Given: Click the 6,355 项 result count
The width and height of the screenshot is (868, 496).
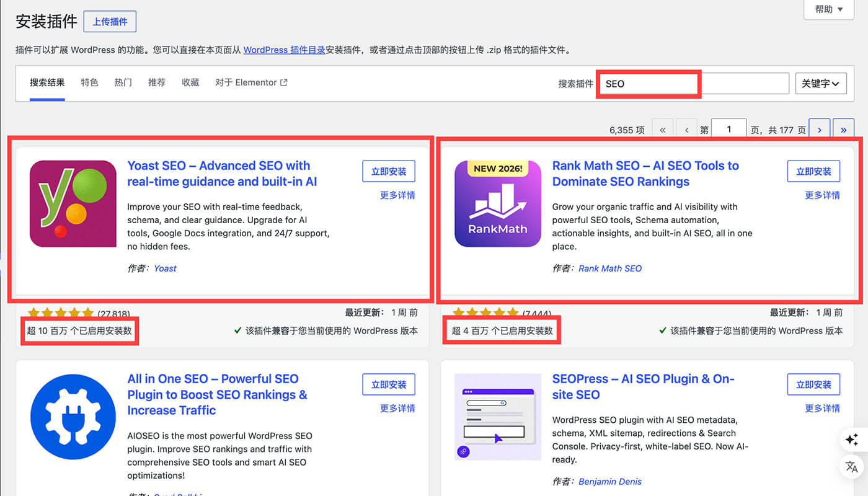Looking at the screenshot, I should tap(627, 130).
